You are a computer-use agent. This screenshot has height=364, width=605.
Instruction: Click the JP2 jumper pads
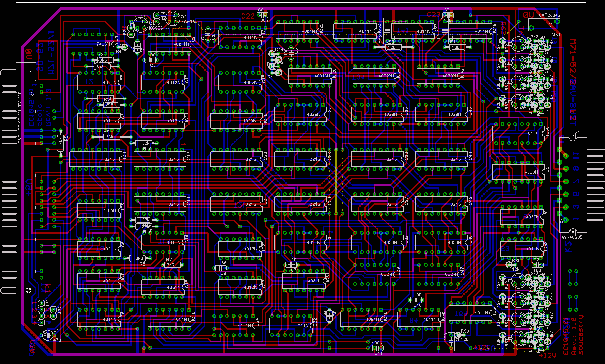point(53,313)
